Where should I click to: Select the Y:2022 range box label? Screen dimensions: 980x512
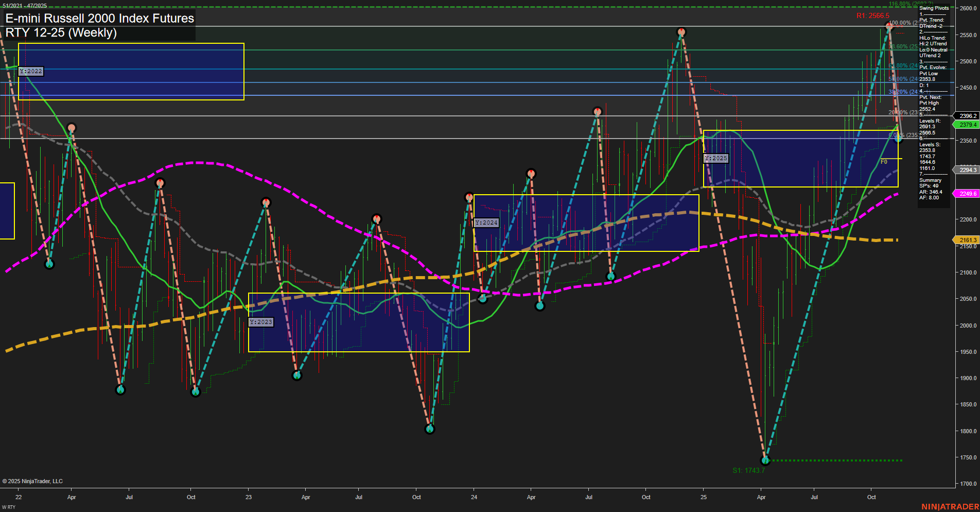pyautogui.click(x=30, y=71)
